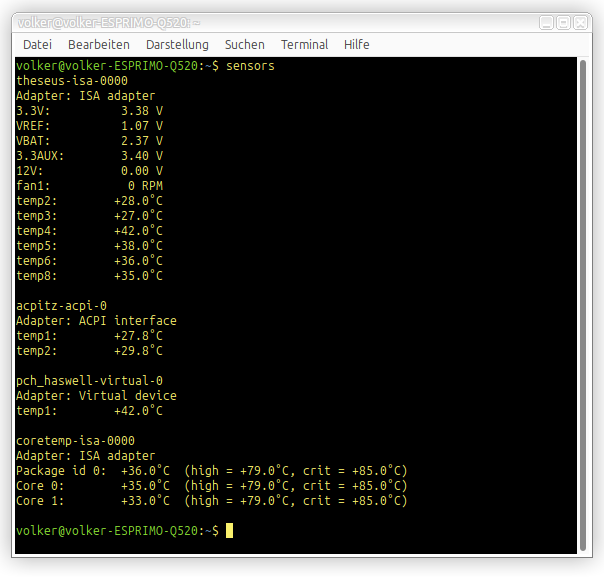This screenshot has height=579, width=604.
Task: Click the '3.3V:' voltage row
Action: coord(89,111)
